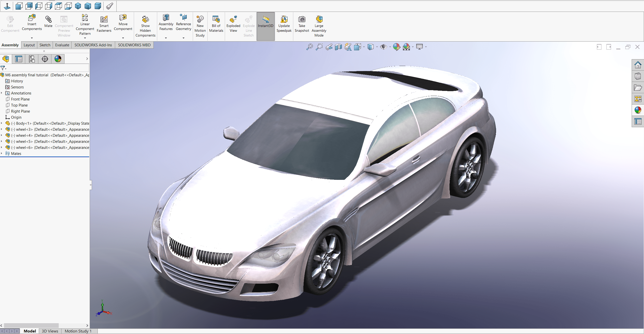Screen dimensions: 644x334
Task: Open the View Selector telescope icon
Action: (x=110, y=6)
